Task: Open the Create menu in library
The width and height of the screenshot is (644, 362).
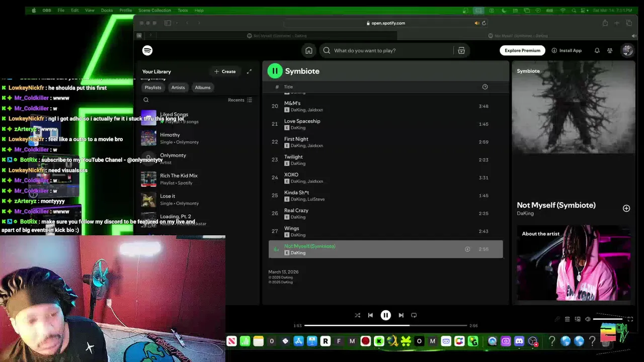Action: [x=225, y=71]
